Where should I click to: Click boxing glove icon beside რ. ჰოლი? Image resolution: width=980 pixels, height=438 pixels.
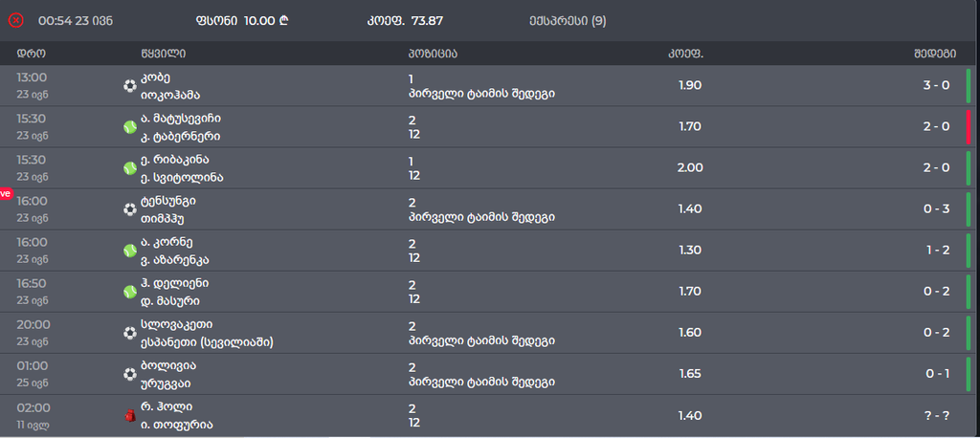point(130,415)
